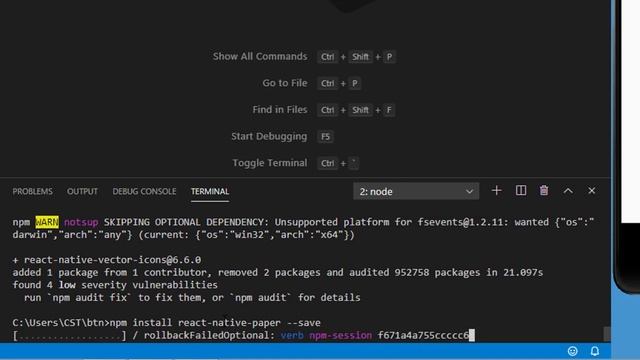Click 'Go to File' hint text
Screen dimensions: 640x360
pos(285,83)
